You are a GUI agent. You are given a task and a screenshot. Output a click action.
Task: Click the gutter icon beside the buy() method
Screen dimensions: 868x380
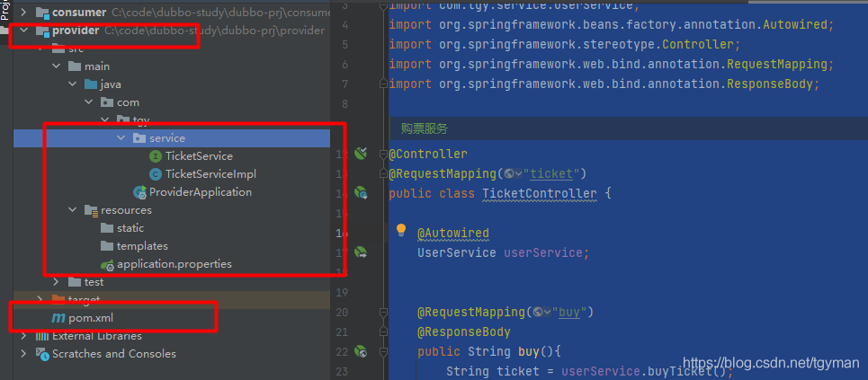[x=361, y=351]
